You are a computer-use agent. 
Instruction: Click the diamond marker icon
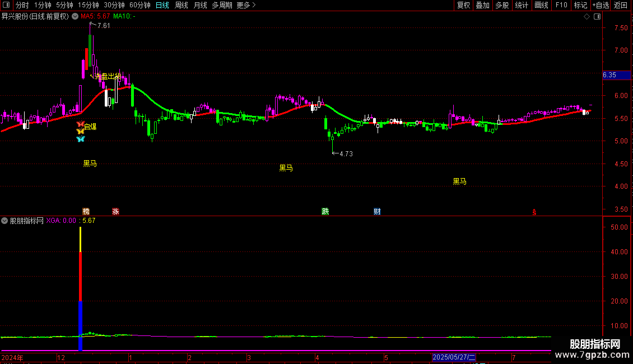click(587, 17)
